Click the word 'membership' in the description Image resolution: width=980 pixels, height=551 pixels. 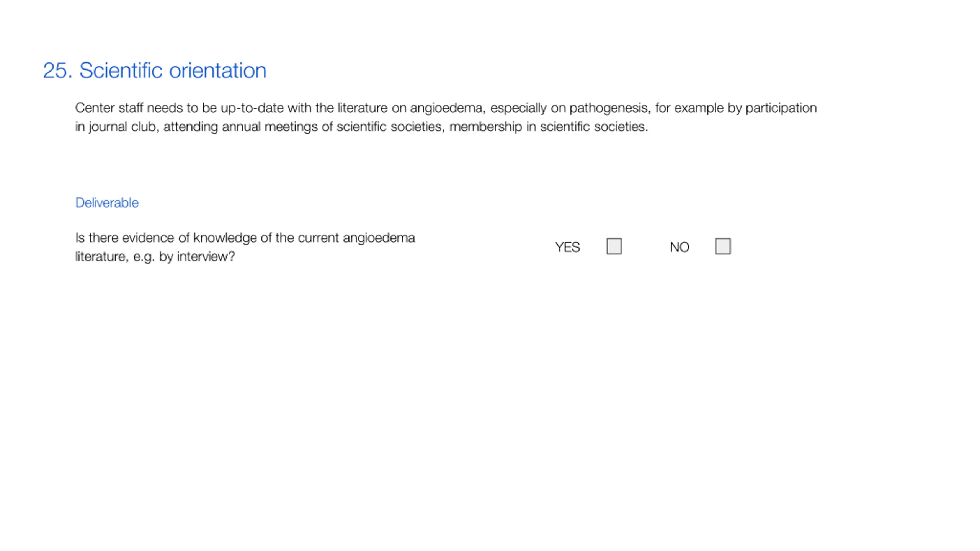[x=485, y=127]
